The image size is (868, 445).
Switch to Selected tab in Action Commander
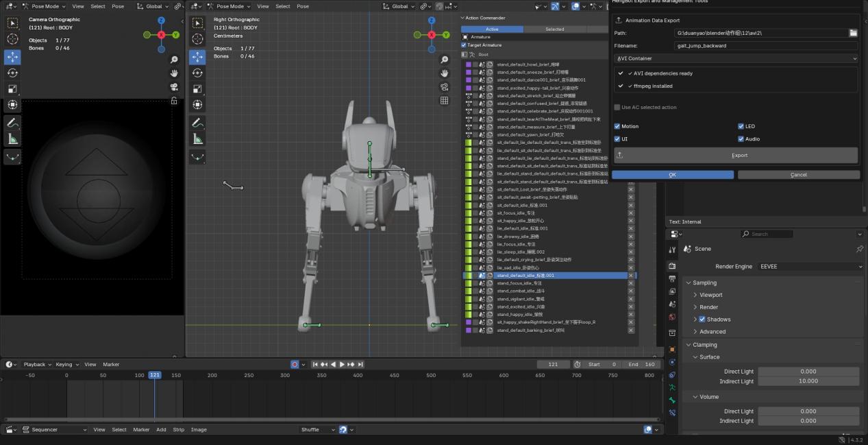(x=555, y=29)
